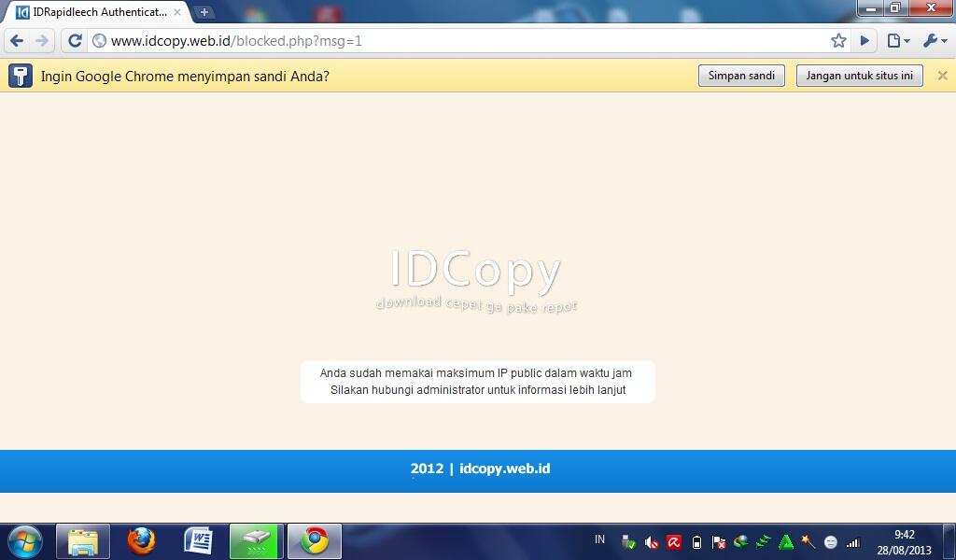
Task: Click the globe site info icon
Action: click(x=99, y=41)
